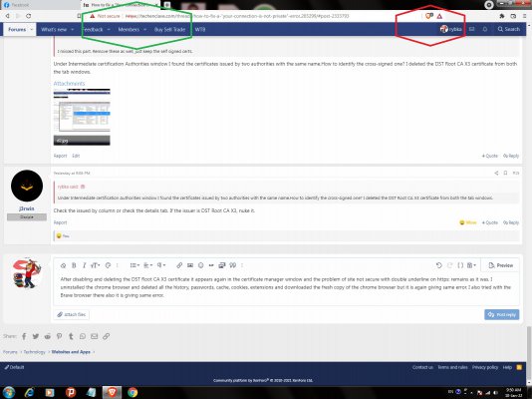This screenshot has width=532, height=399.
Task: Bookmark j3rwin's post
Action: click(x=505, y=174)
